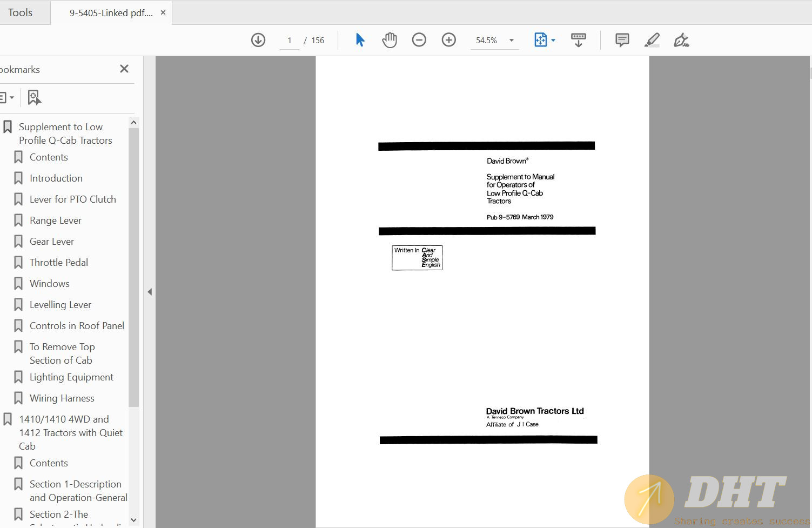Open Throttle Pedal bookmark

(x=59, y=263)
